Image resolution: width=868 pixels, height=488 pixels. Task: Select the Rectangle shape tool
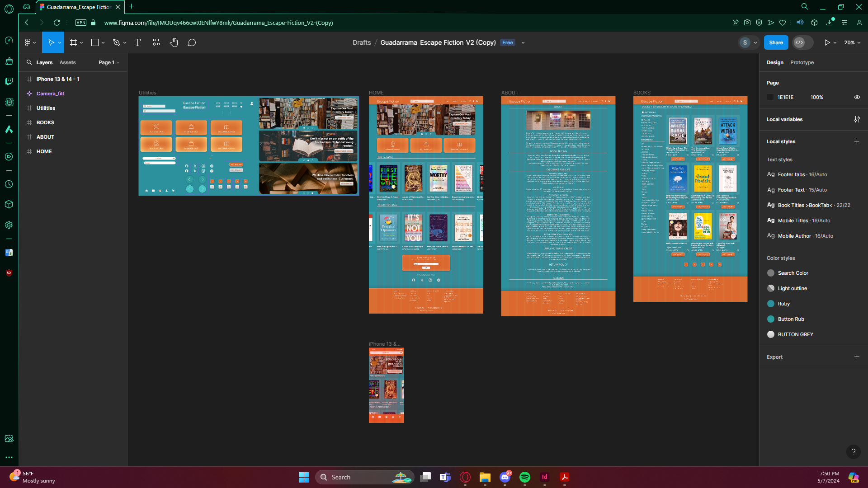(95, 42)
